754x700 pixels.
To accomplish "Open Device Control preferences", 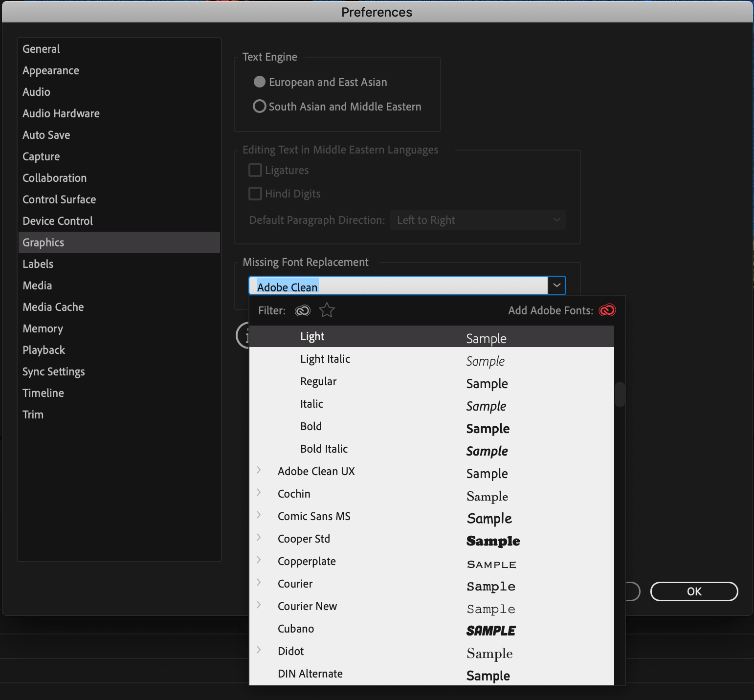I will [x=119, y=221].
